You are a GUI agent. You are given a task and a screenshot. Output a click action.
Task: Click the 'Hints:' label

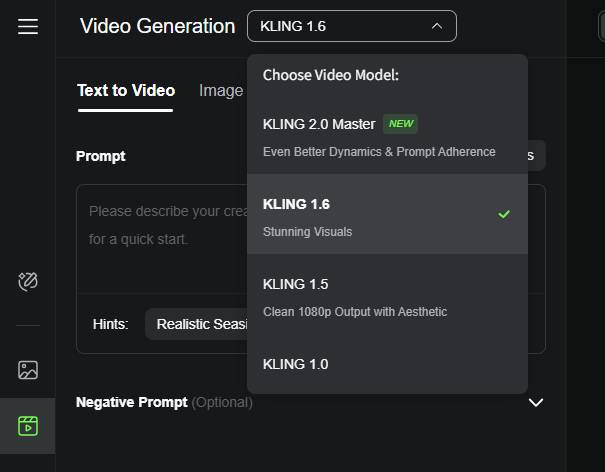(x=110, y=324)
